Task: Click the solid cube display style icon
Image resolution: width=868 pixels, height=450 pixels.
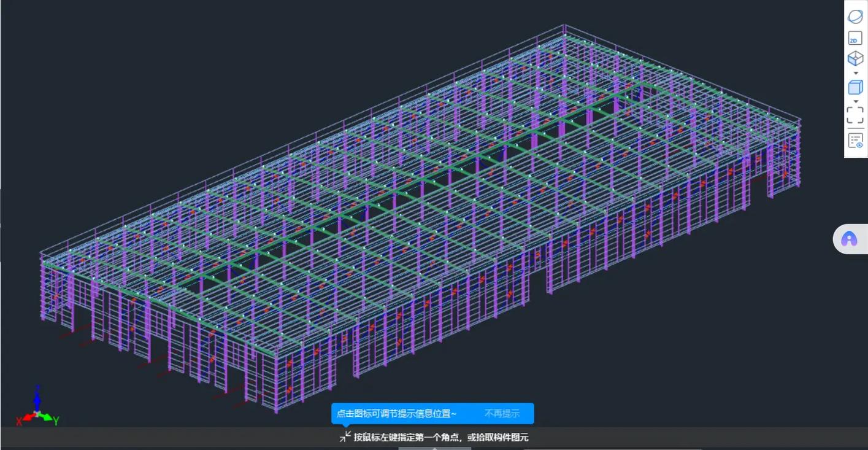Action: 855,87
